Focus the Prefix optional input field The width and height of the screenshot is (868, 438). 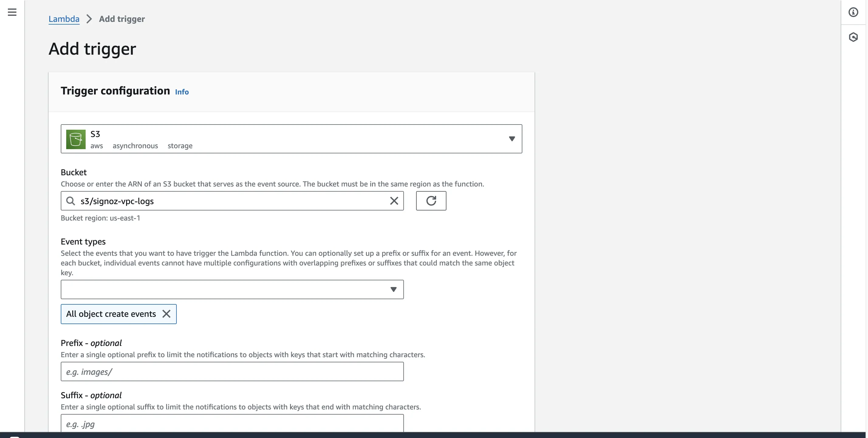[x=232, y=371]
